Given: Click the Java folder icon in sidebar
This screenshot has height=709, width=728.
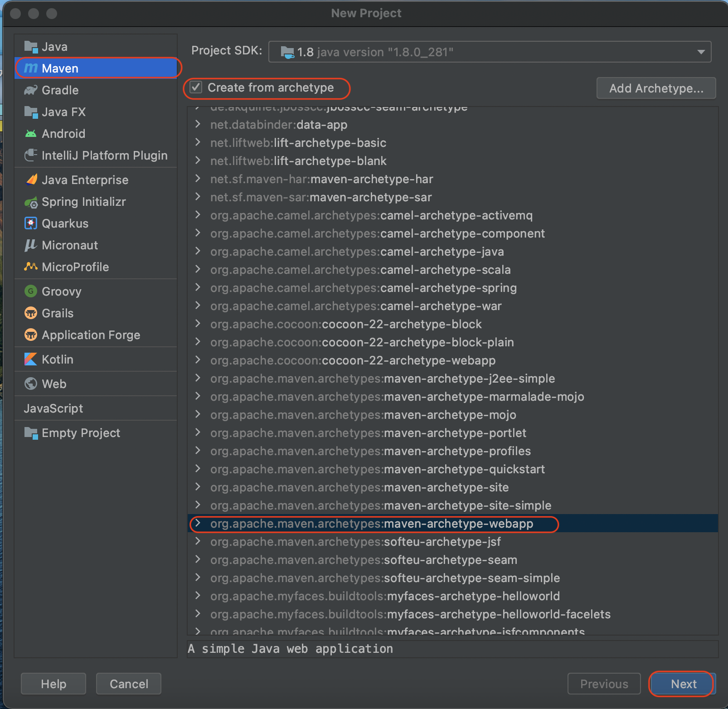Looking at the screenshot, I should click(31, 47).
